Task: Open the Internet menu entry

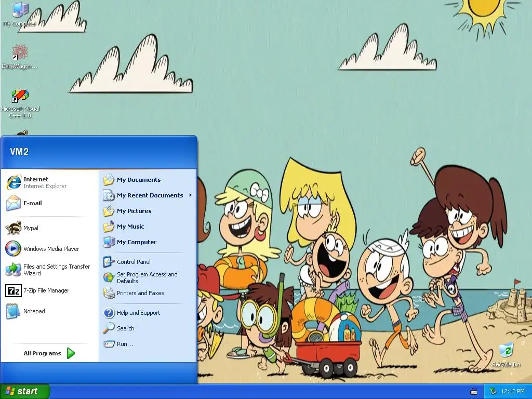Action: (49, 182)
